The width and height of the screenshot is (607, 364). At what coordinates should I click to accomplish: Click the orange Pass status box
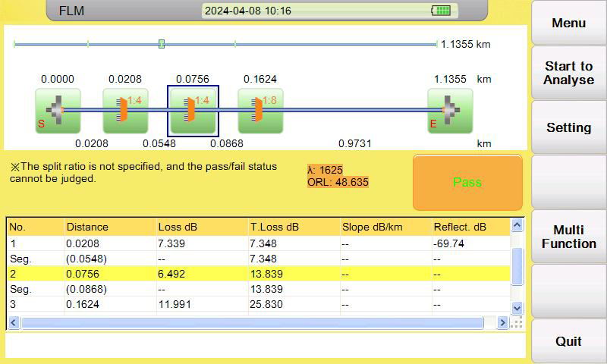467,183
